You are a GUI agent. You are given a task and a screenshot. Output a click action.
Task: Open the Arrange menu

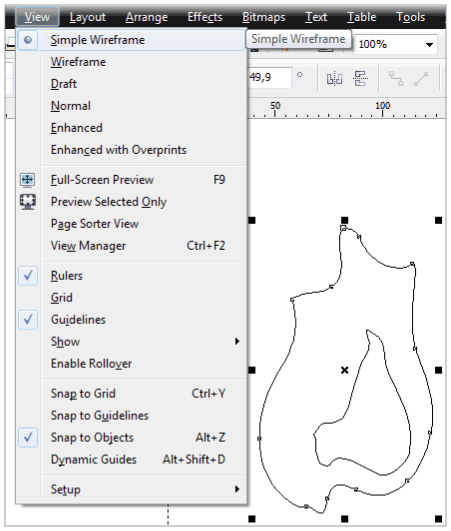[x=146, y=17]
